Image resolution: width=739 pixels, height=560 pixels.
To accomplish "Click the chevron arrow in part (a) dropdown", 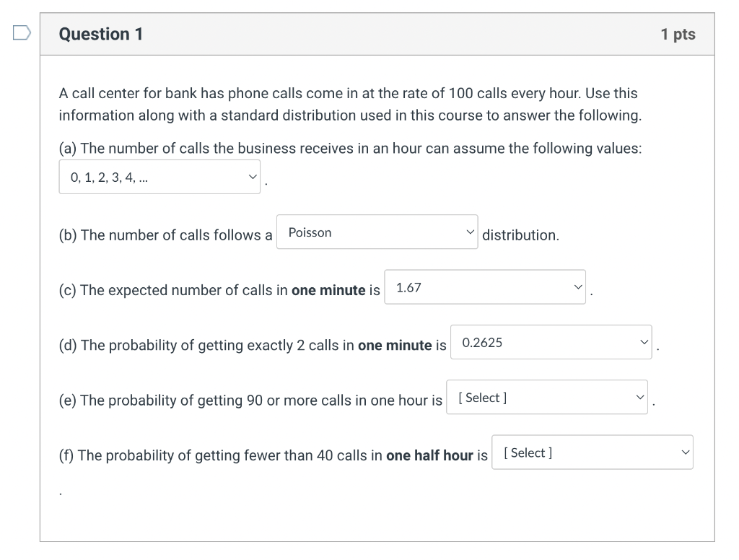I will [x=253, y=178].
